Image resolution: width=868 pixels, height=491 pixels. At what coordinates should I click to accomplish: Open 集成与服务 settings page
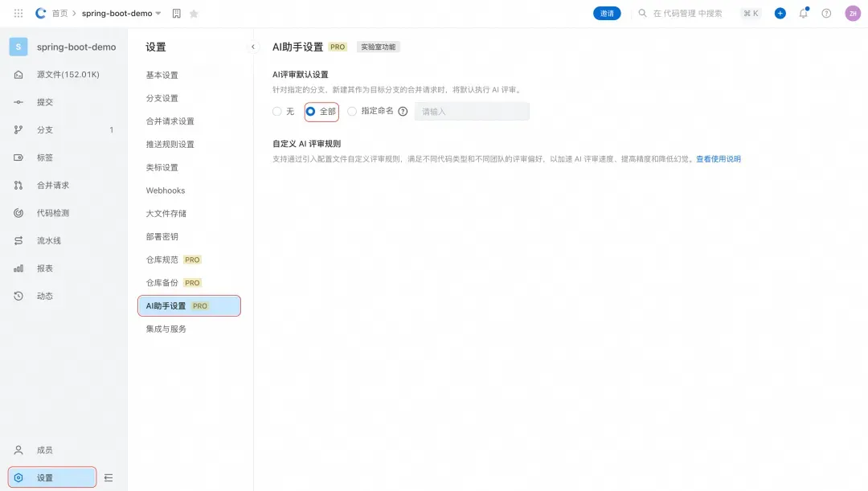click(166, 329)
